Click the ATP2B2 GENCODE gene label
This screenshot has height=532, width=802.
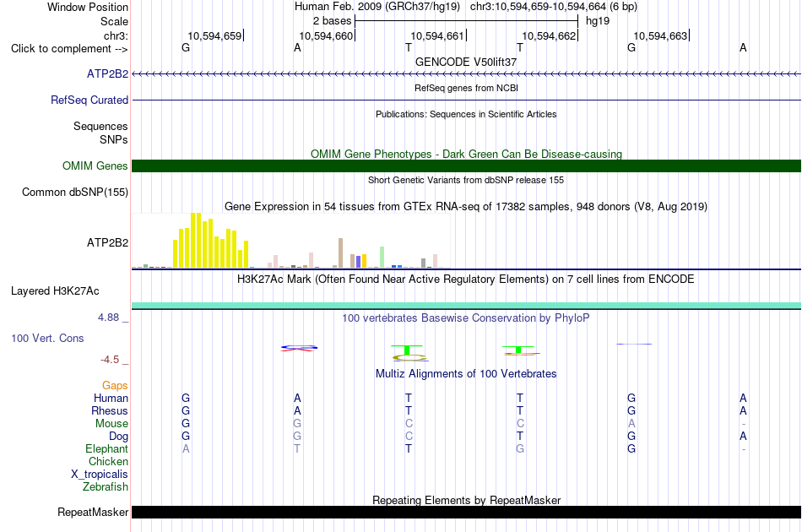pos(107,74)
